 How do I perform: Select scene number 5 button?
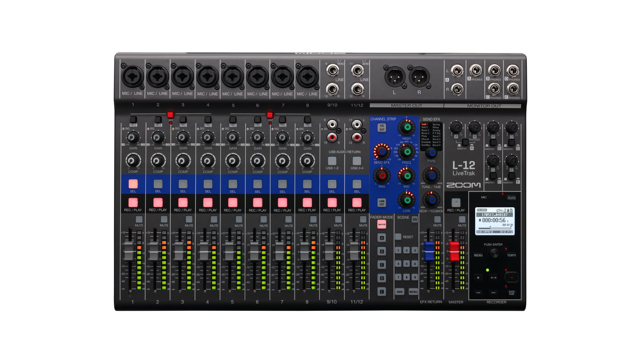(407, 264)
